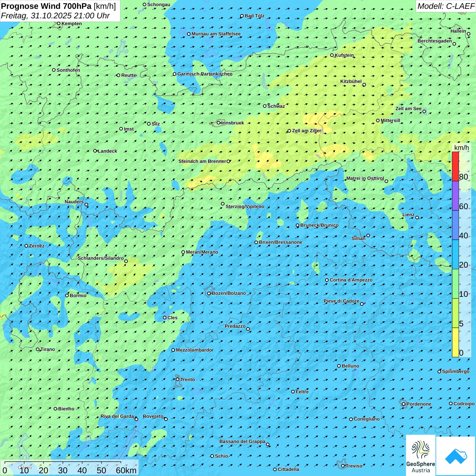Select the purple legend band between 60 and 80
Image resolution: width=476 pixels, height=476 pixels.
pyautogui.click(x=455, y=196)
